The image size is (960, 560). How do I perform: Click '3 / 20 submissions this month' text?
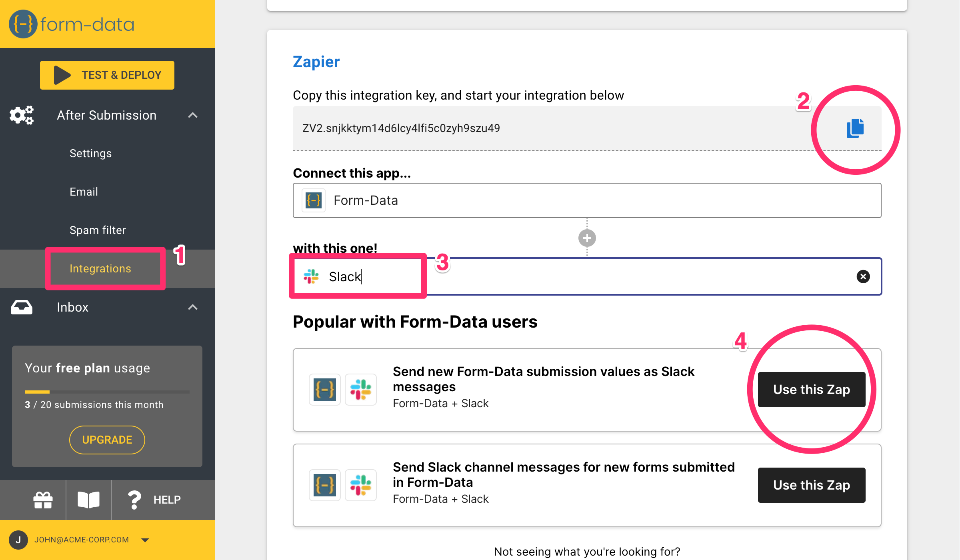pyautogui.click(x=94, y=405)
